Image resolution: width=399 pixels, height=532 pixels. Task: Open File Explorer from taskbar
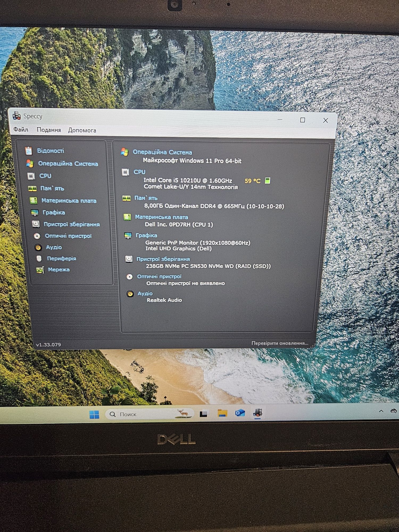click(x=222, y=413)
